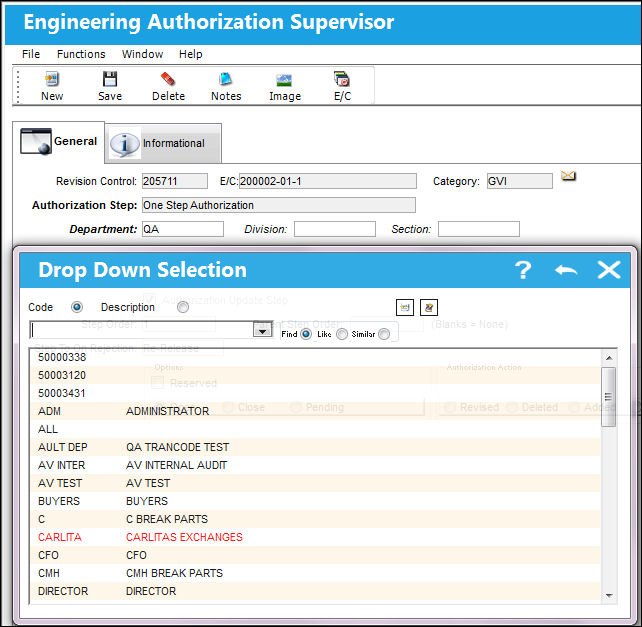Screen dimensions: 642x627
Task: Click the empty Section field
Action: point(479,229)
